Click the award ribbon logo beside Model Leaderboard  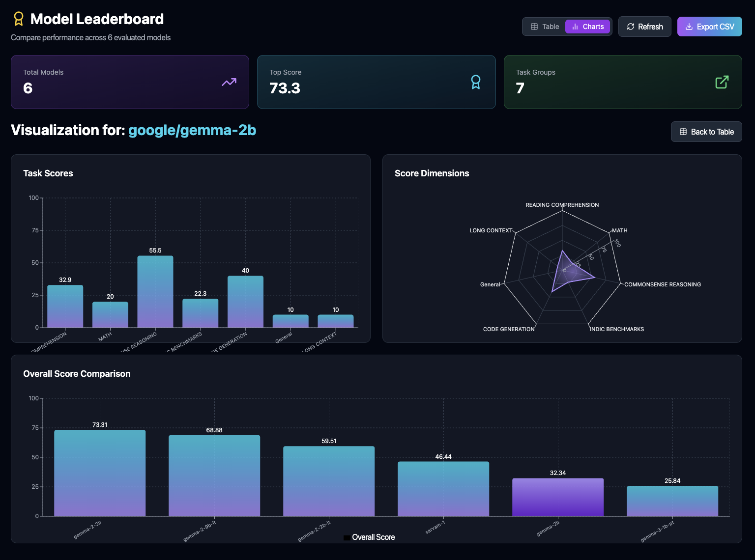pyautogui.click(x=19, y=19)
